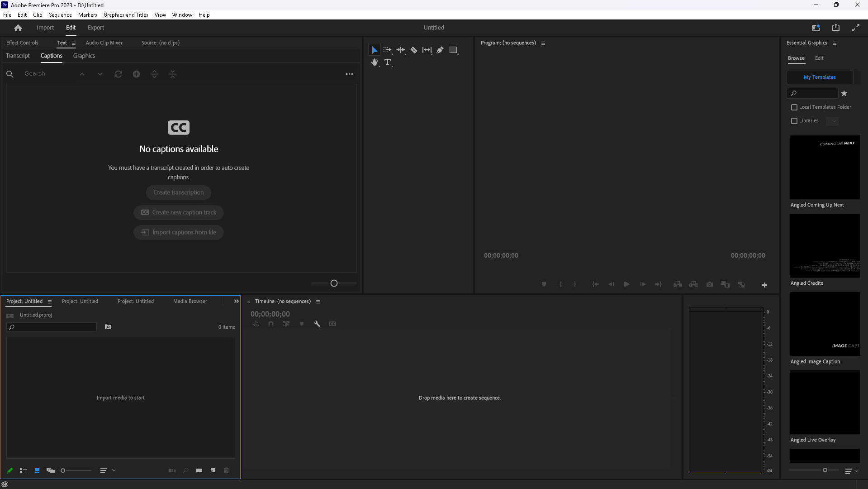Toggle Snap in Timeline magnet icon
The width and height of the screenshot is (868, 489).
[271, 324]
